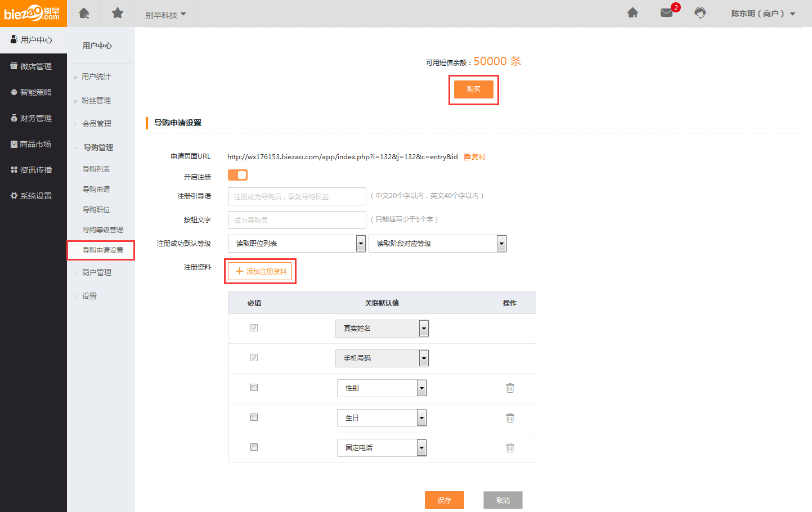The image size is (812, 512).
Task: Click the customer service headset icon
Action: 700,13
